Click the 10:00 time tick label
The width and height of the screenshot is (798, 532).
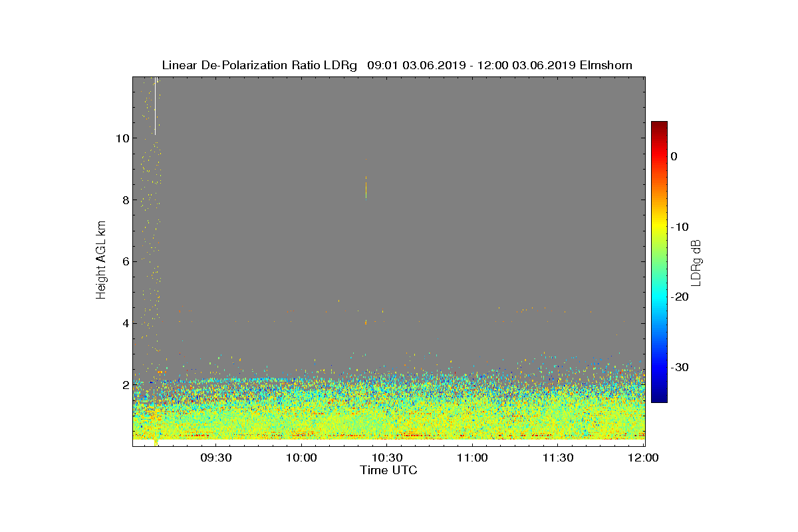(302, 458)
